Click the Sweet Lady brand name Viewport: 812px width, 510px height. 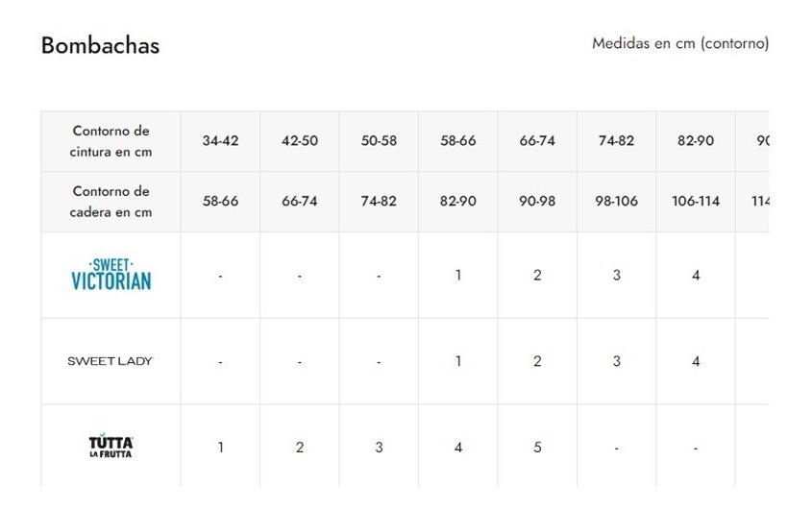click(111, 361)
